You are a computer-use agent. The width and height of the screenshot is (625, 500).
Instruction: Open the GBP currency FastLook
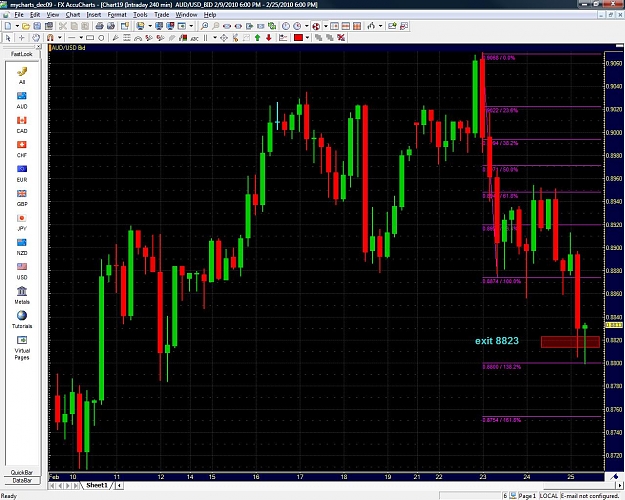pos(22,198)
